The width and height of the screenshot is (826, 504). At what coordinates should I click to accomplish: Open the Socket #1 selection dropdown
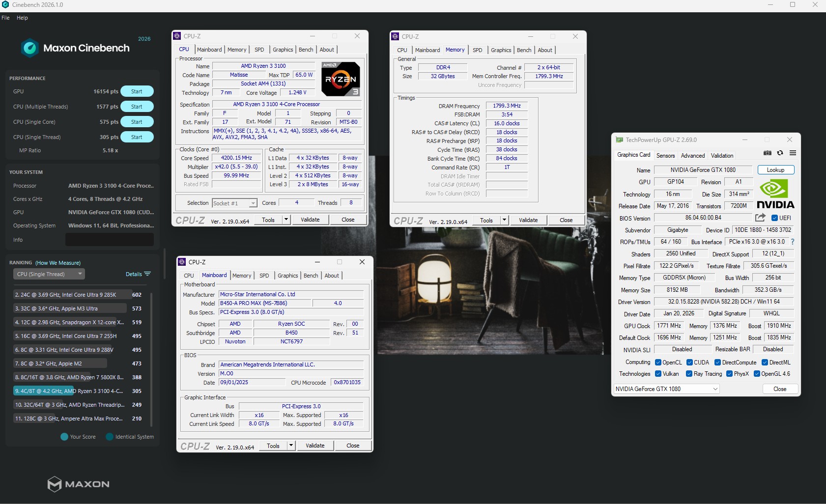coord(235,203)
